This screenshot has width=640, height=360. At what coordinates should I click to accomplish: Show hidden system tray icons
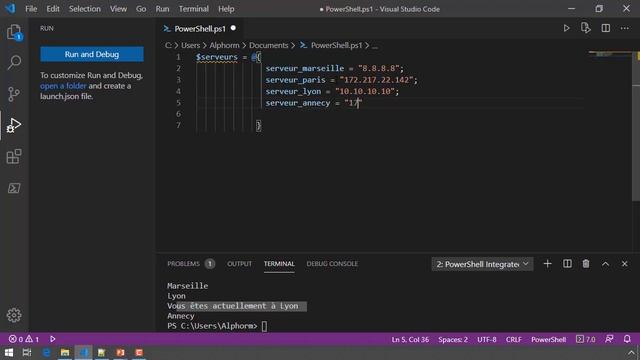[631, 353]
